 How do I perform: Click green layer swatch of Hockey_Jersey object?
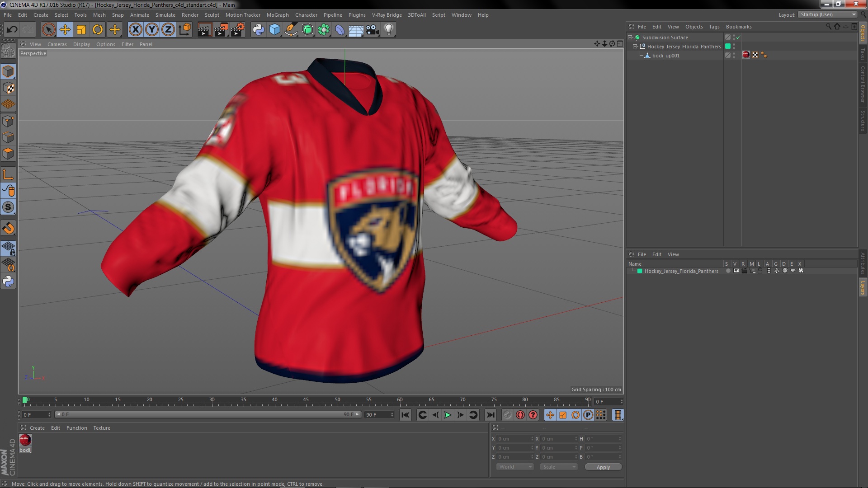728,46
